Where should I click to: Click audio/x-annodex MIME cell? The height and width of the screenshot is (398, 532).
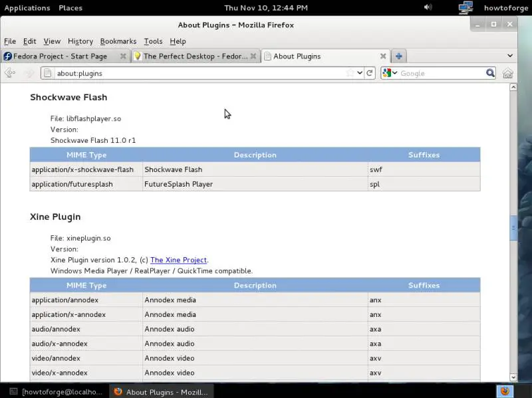coord(86,344)
